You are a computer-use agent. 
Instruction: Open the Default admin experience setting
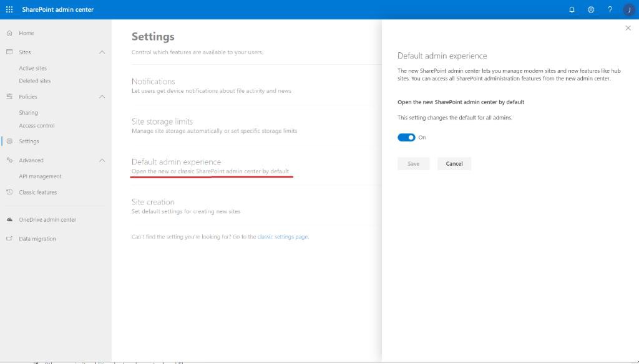[x=176, y=162]
